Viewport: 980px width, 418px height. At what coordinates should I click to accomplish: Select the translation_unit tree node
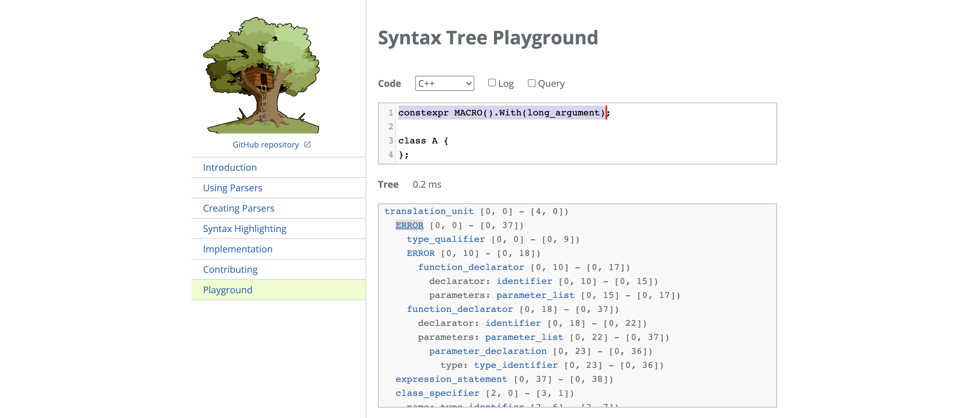click(429, 211)
